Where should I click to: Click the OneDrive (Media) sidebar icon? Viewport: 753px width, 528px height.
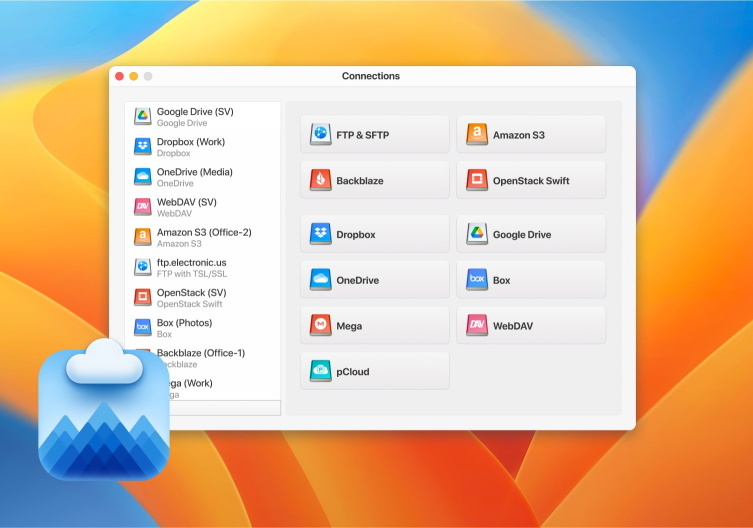(x=143, y=177)
